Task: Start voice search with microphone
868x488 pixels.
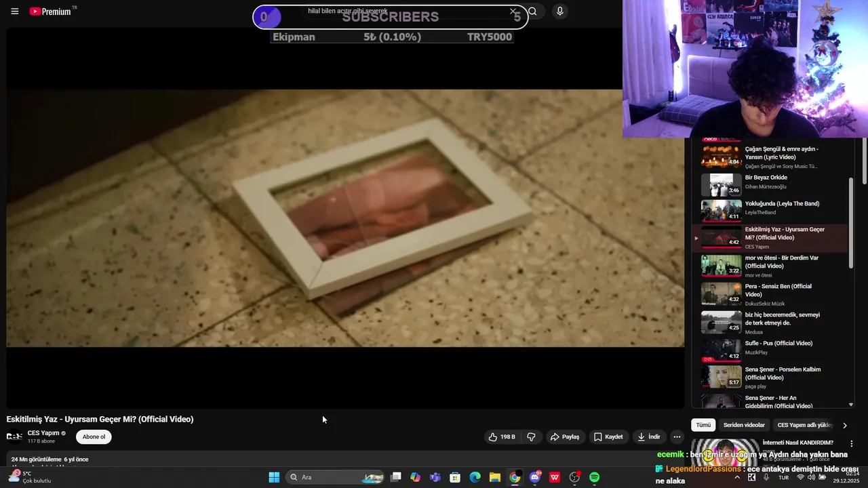Action: [559, 12]
